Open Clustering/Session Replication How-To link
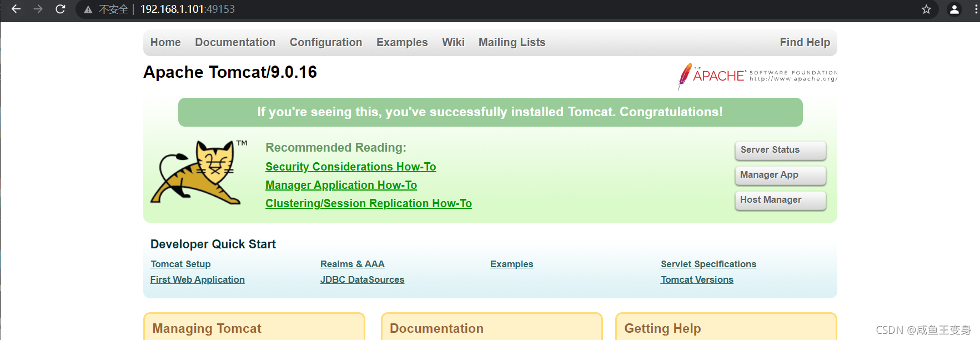 [x=368, y=203]
